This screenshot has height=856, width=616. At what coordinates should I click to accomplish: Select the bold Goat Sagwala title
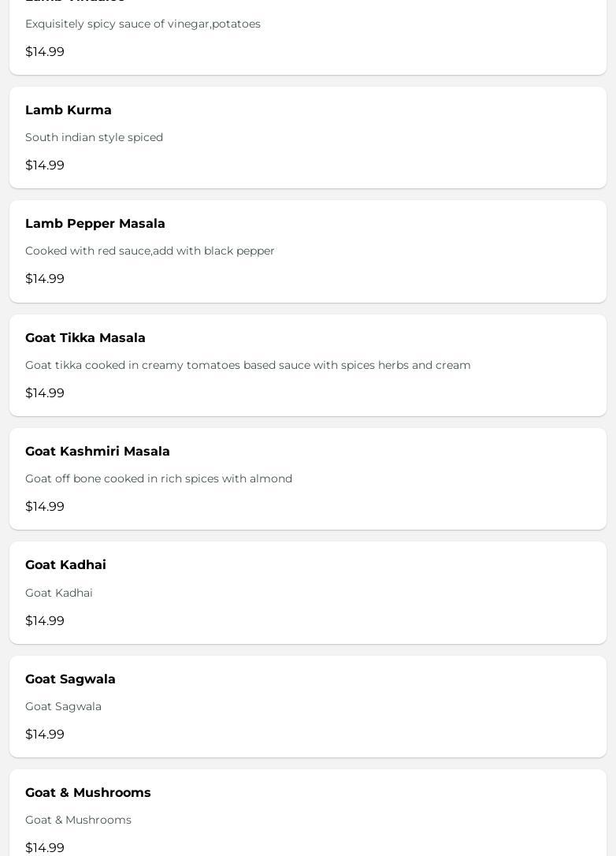(70, 679)
